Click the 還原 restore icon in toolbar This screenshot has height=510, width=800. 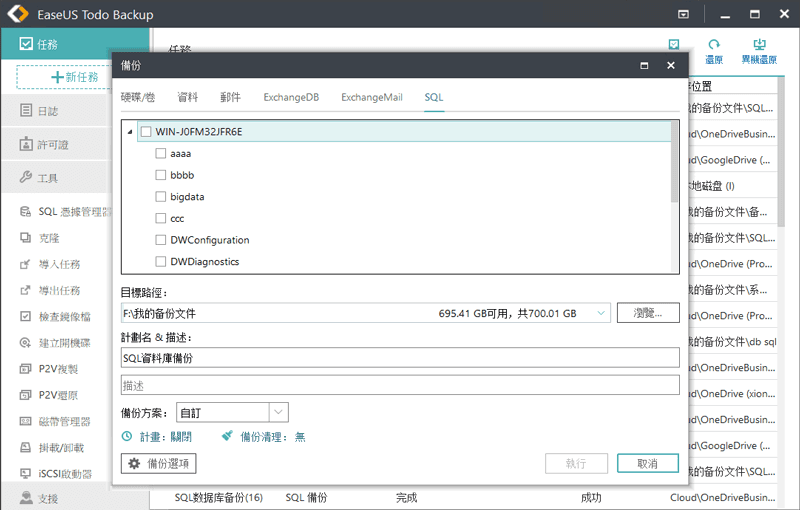[714, 45]
